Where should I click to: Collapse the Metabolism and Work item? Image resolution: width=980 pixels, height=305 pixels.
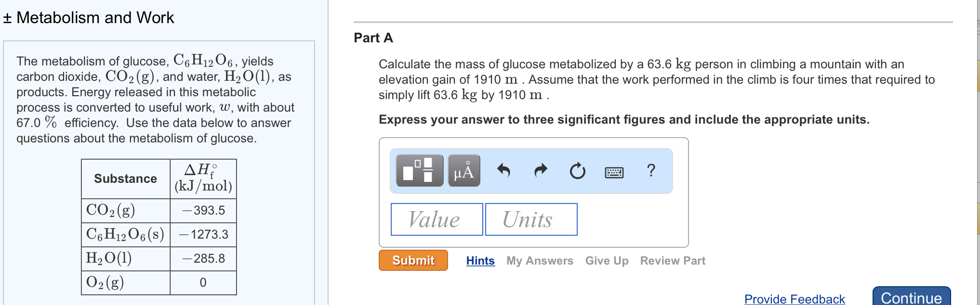[x=8, y=18]
